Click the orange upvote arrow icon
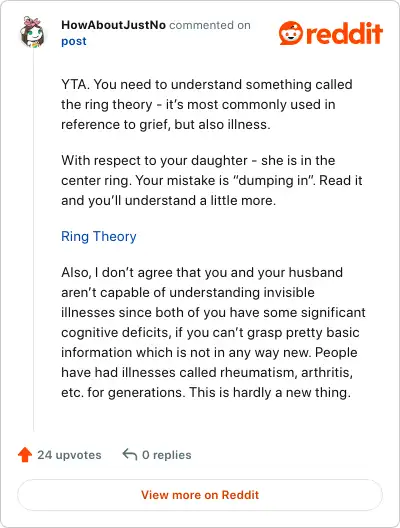The height and width of the screenshot is (528, 400). pos(25,455)
